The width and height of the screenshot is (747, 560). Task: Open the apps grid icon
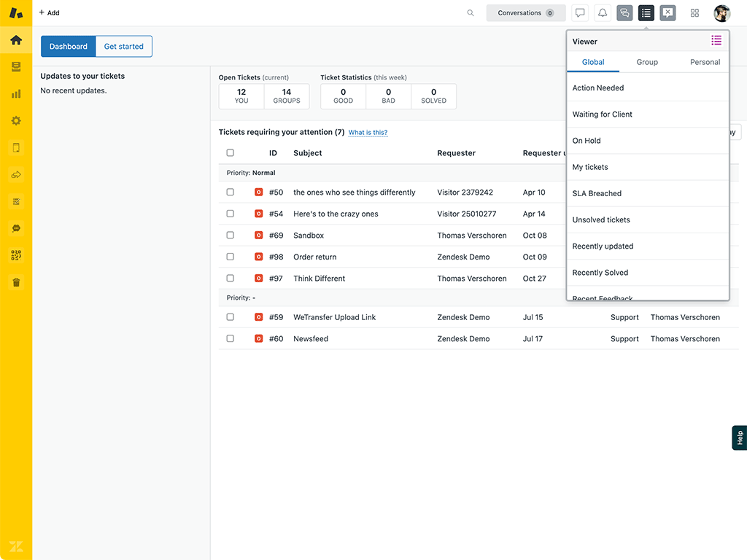(694, 13)
